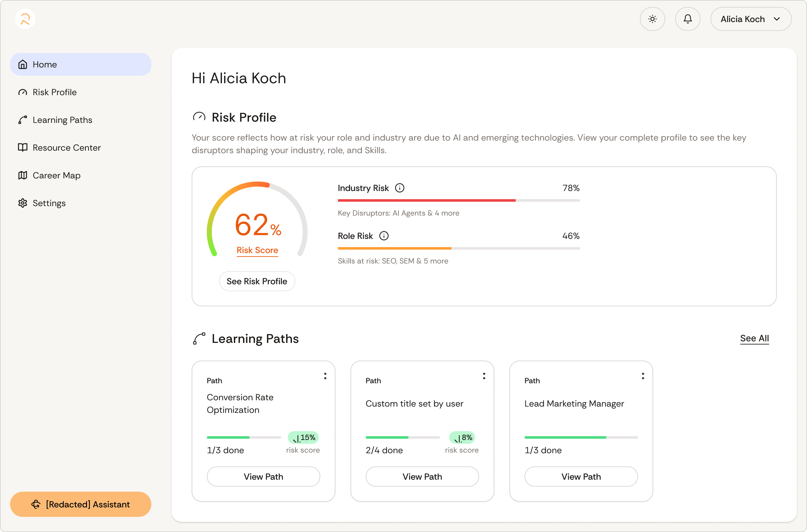
Task: Open the Resource Center from the sidebar
Action: tap(67, 147)
